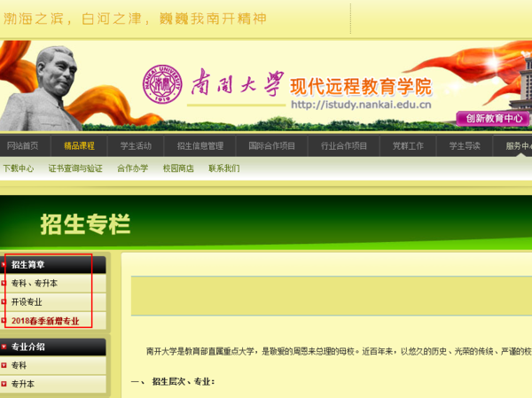Open the 开设专业 sidebar link
The width and height of the screenshot is (532, 398).
pos(53,302)
